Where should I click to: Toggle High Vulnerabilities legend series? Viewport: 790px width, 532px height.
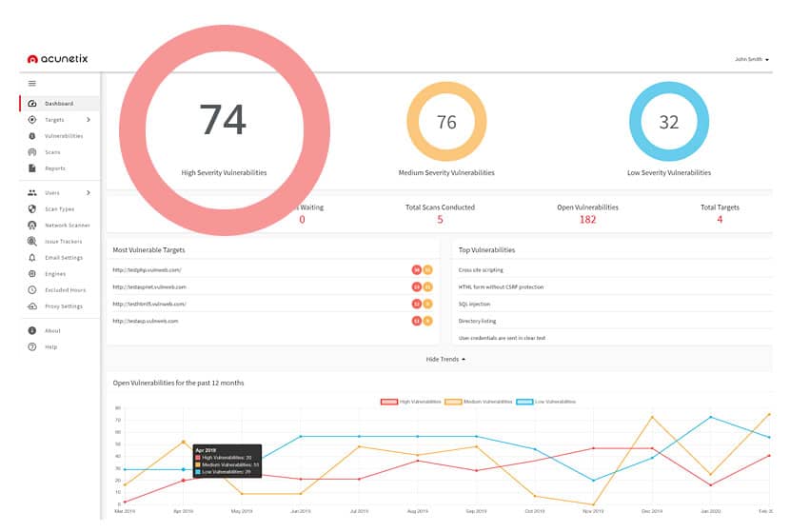click(x=410, y=402)
